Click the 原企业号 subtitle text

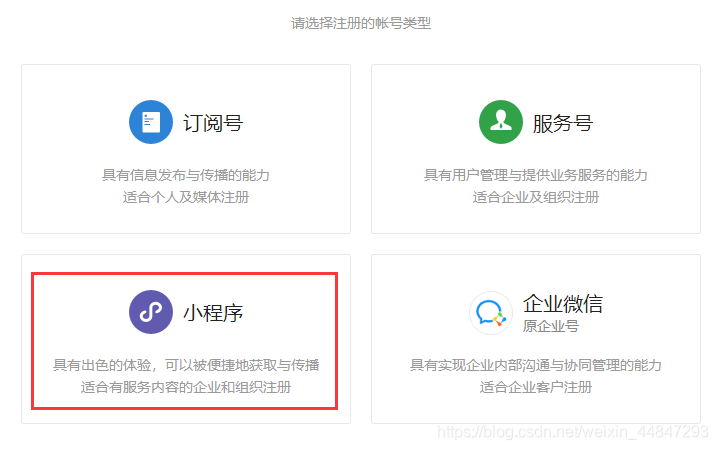point(551,326)
